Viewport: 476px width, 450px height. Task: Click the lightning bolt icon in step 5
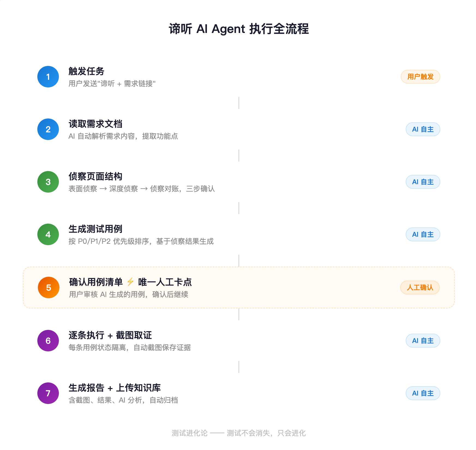(130, 282)
